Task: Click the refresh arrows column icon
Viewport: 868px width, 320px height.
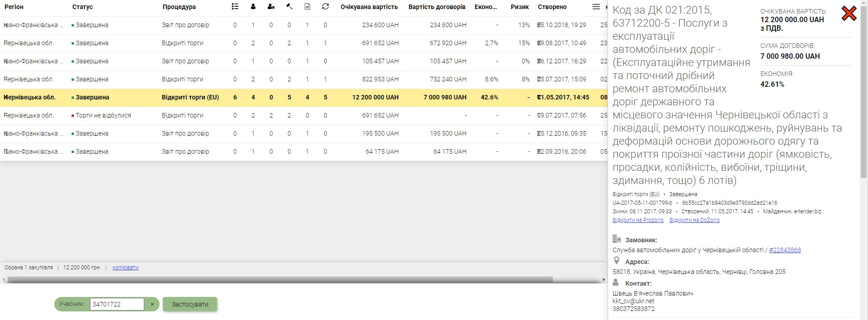Action: coord(325,7)
